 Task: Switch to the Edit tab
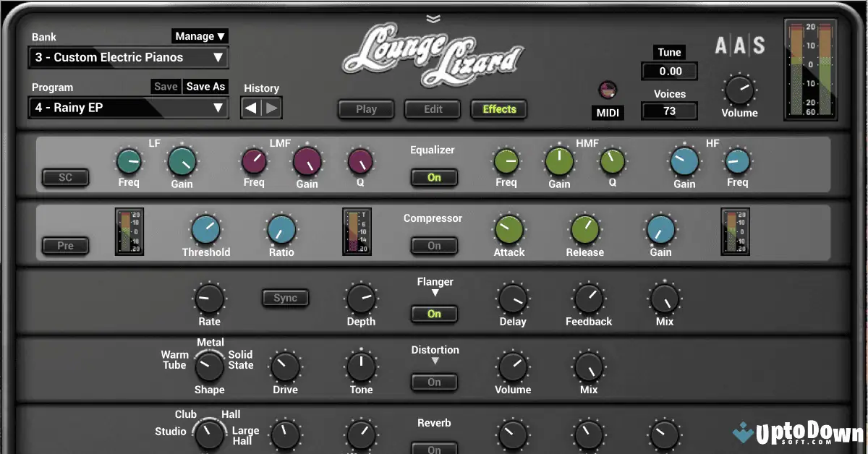click(432, 109)
